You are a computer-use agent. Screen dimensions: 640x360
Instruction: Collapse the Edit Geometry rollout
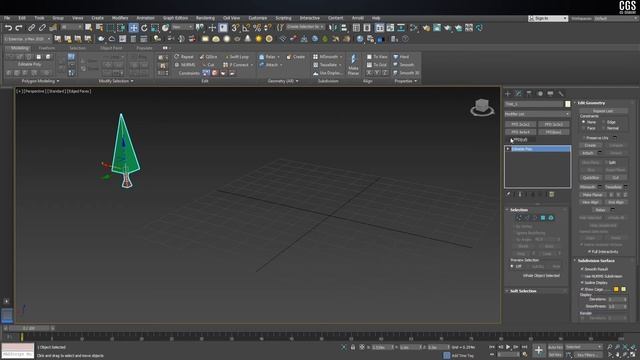tap(591, 103)
